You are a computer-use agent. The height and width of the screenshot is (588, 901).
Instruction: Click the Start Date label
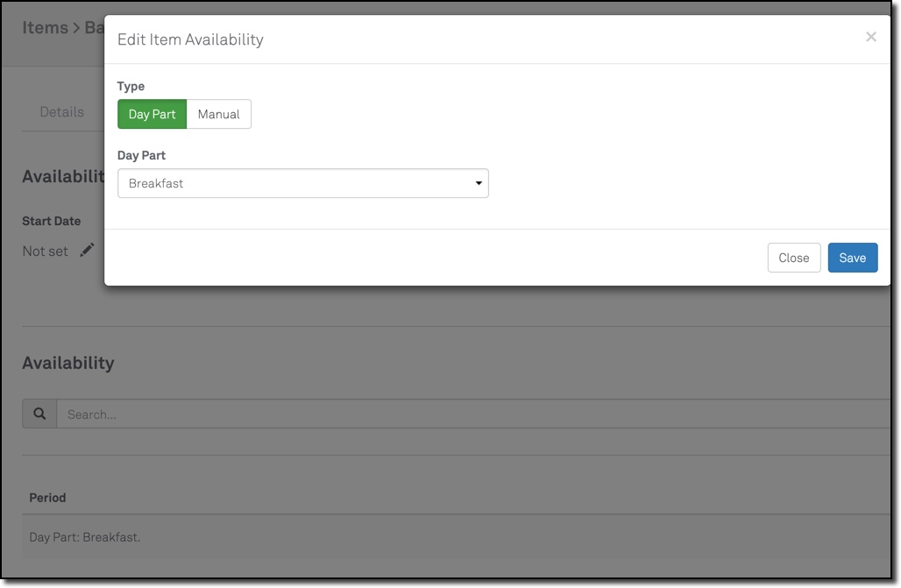[x=51, y=221]
